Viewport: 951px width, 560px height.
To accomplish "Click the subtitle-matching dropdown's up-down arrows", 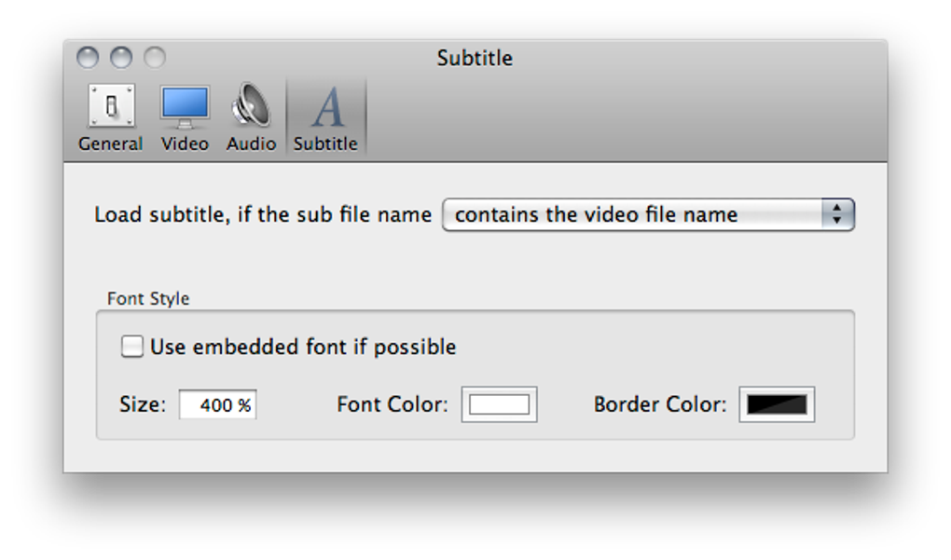I will point(837,214).
